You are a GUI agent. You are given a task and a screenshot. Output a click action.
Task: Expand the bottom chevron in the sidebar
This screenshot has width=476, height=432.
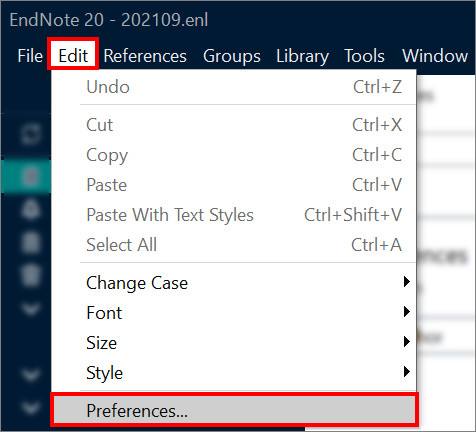pos(31,407)
